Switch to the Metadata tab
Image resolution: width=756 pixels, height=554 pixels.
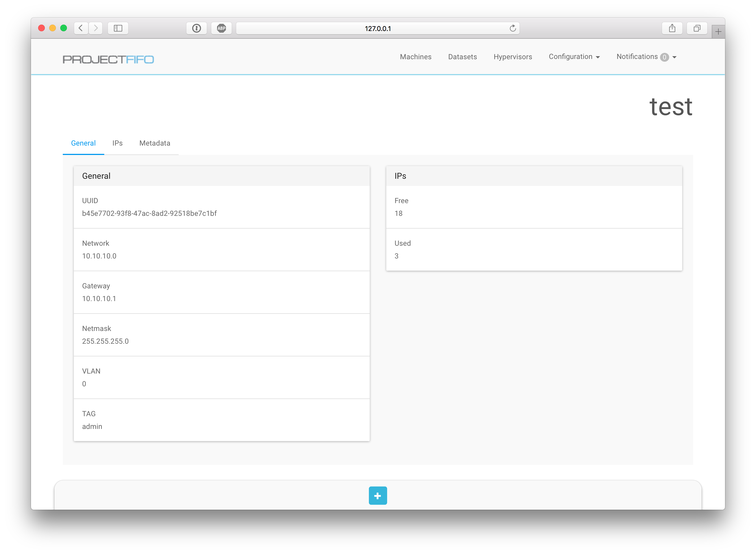coord(155,143)
